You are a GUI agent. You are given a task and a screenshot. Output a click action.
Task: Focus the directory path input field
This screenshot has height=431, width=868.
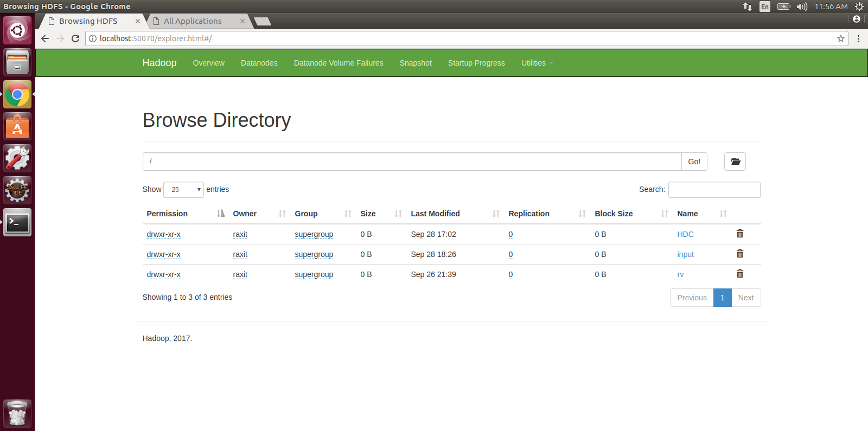coord(412,162)
